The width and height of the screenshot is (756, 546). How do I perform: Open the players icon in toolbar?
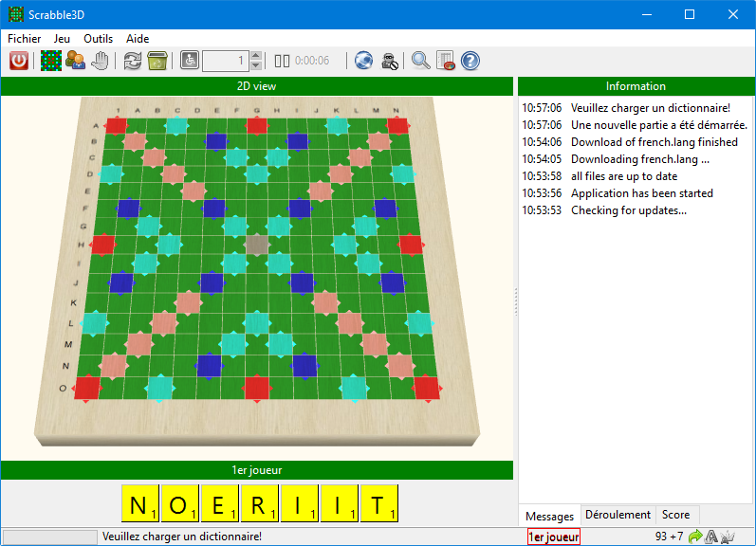(x=75, y=61)
